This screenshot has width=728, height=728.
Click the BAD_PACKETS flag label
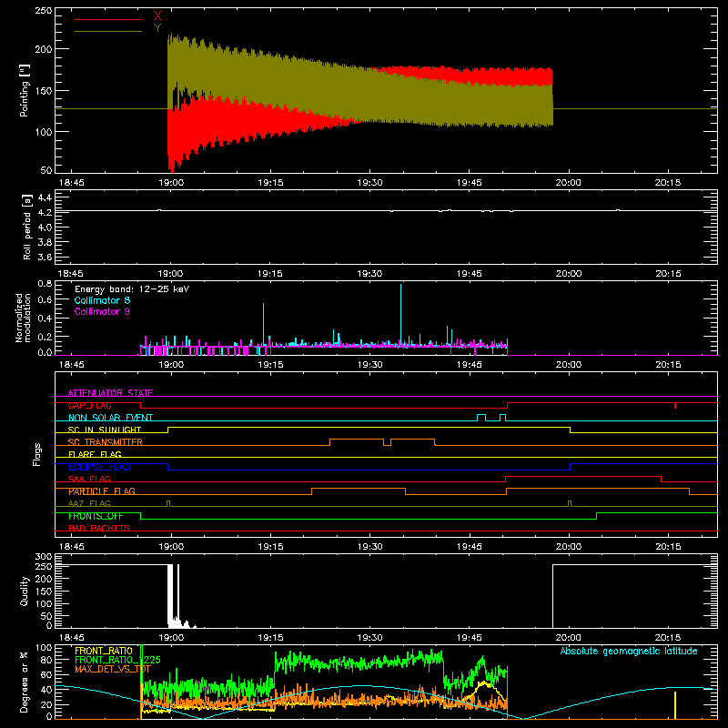tap(99, 528)
